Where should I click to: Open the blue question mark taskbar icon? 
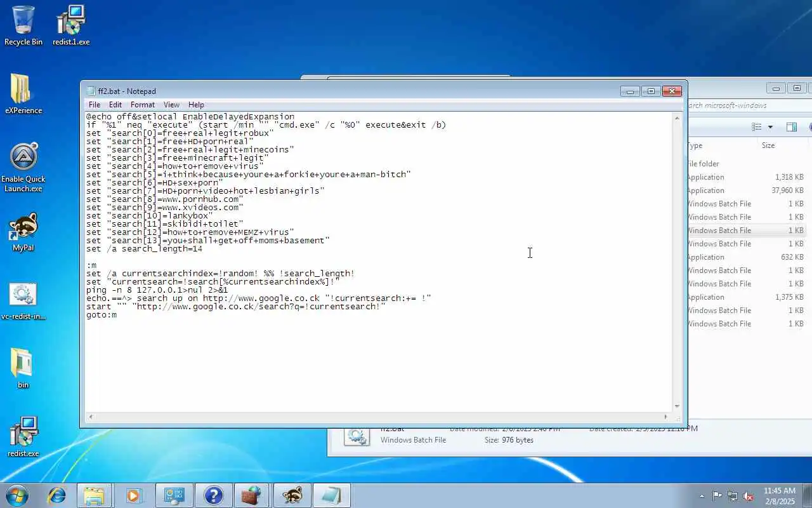tap(213, 495)
